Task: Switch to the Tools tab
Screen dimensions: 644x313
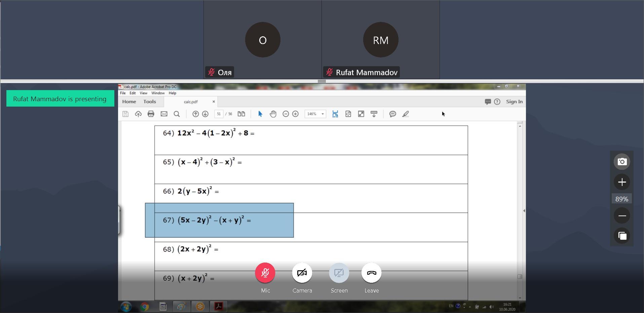Action: (150, 102)
